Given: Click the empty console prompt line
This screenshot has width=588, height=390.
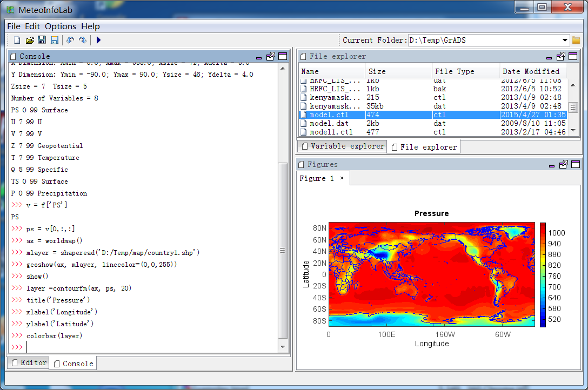Looking at the screenshot, I should pos(144,347).
